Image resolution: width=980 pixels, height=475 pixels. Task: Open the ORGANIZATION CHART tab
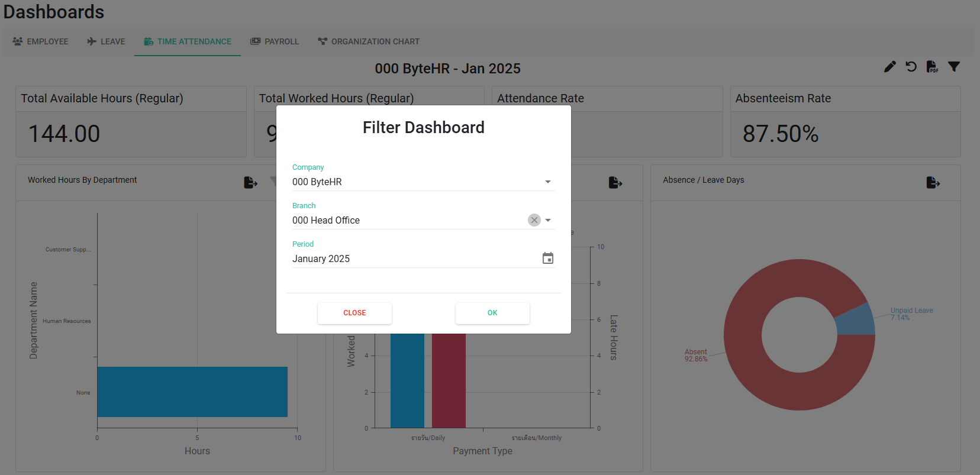369,41
